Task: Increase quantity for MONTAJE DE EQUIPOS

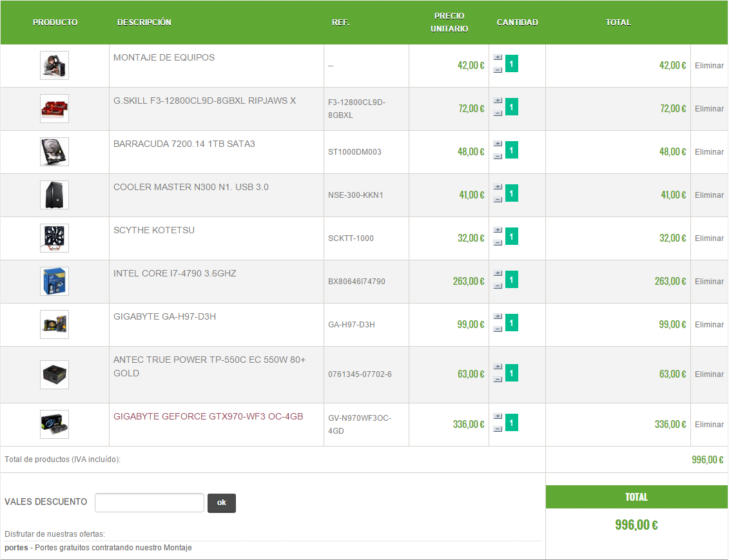Action: (x=498, y=57)
